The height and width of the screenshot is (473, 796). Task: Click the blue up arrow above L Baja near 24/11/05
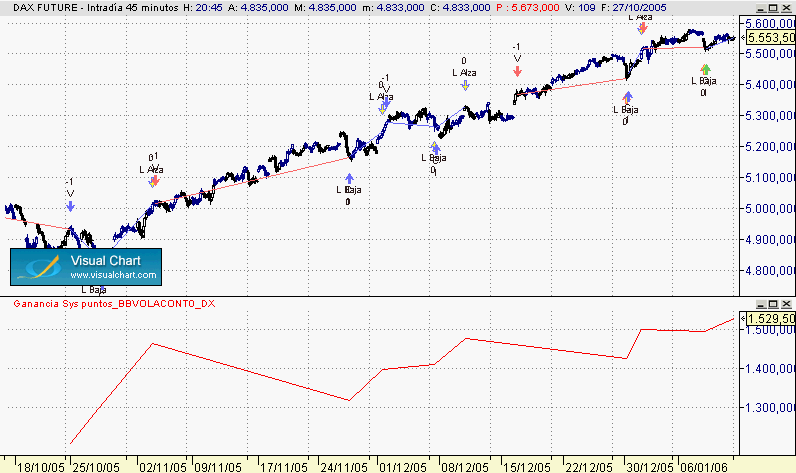[349, 178]
